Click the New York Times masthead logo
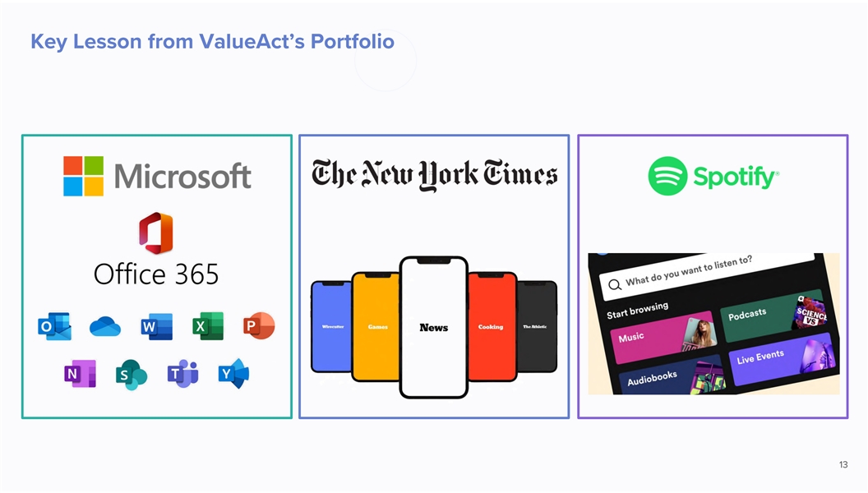Screen dimensions: 868x493 [434, 177]
